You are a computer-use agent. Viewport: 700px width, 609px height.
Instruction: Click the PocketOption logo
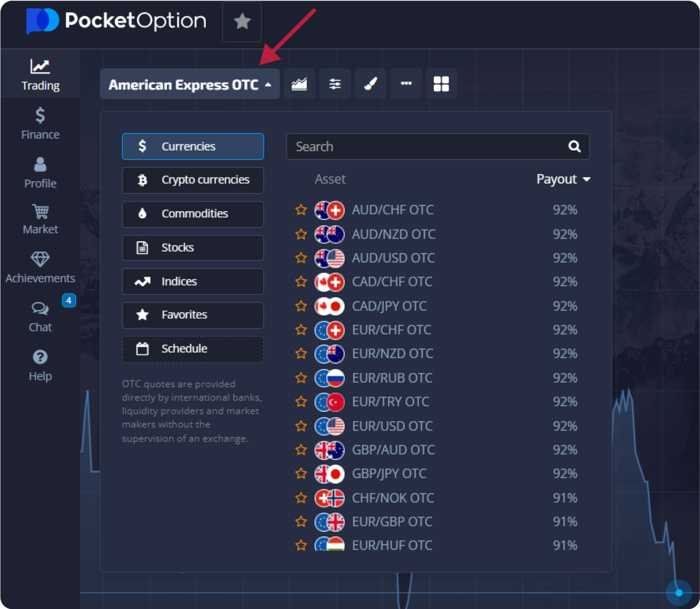(x=116, y=21)
